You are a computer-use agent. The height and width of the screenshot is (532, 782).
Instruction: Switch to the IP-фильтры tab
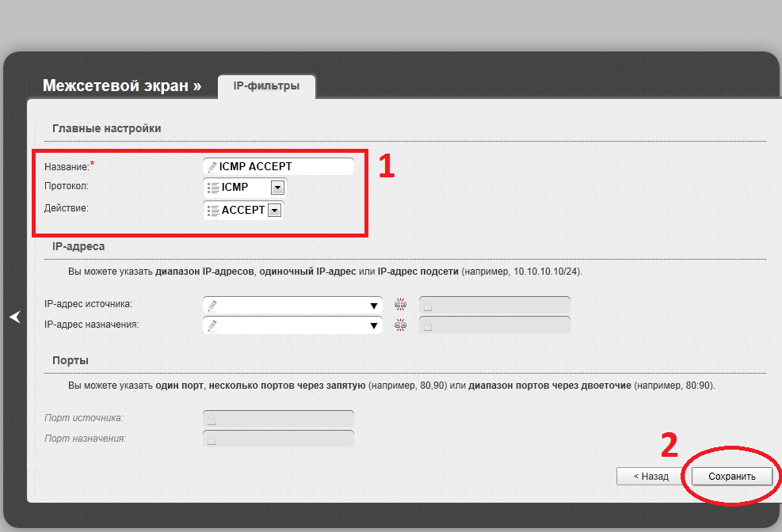click(266, 85)
